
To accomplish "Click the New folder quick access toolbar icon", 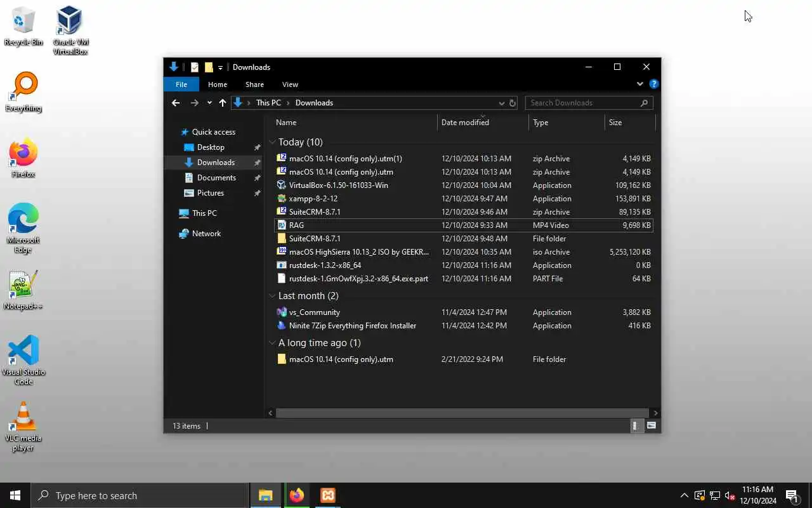I will tap(209, 67).
